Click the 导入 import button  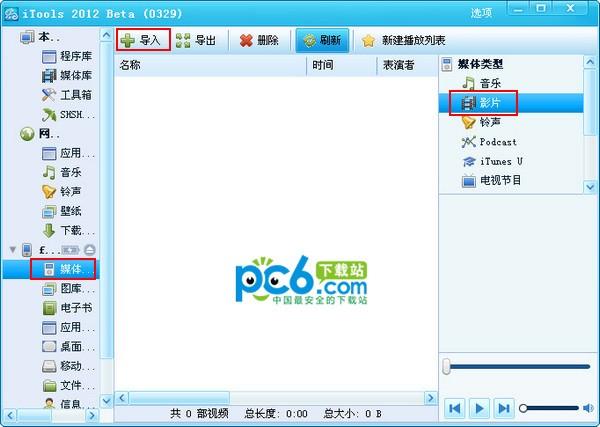pos(143,40)
